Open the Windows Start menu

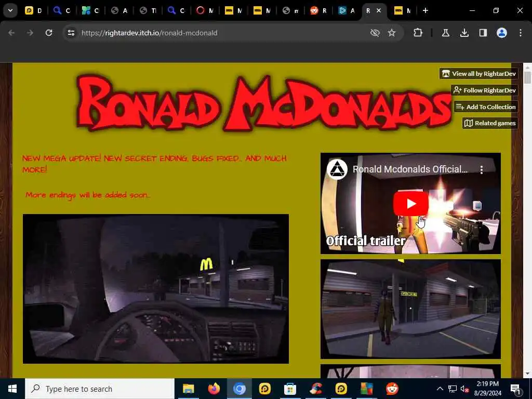[12, 389]
